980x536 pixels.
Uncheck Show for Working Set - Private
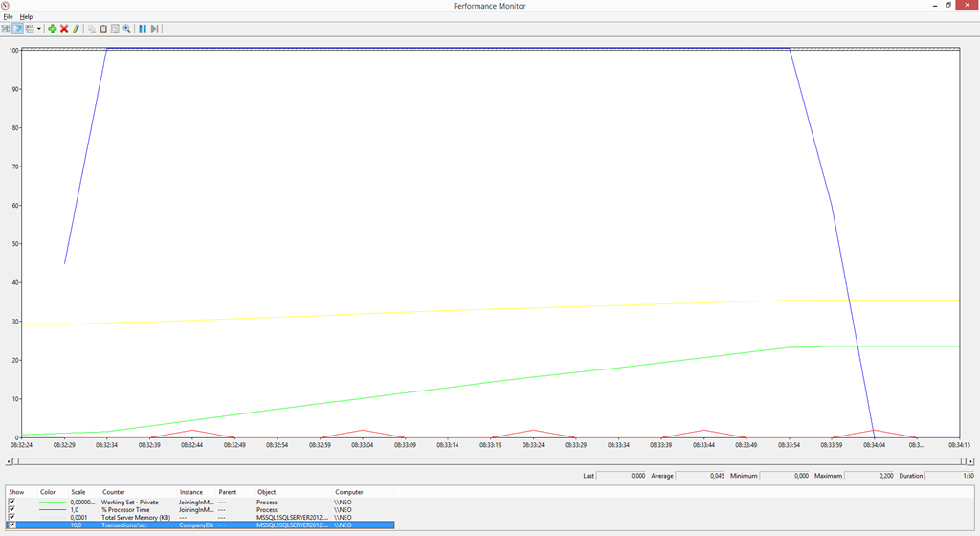click(x=11, y=502)
